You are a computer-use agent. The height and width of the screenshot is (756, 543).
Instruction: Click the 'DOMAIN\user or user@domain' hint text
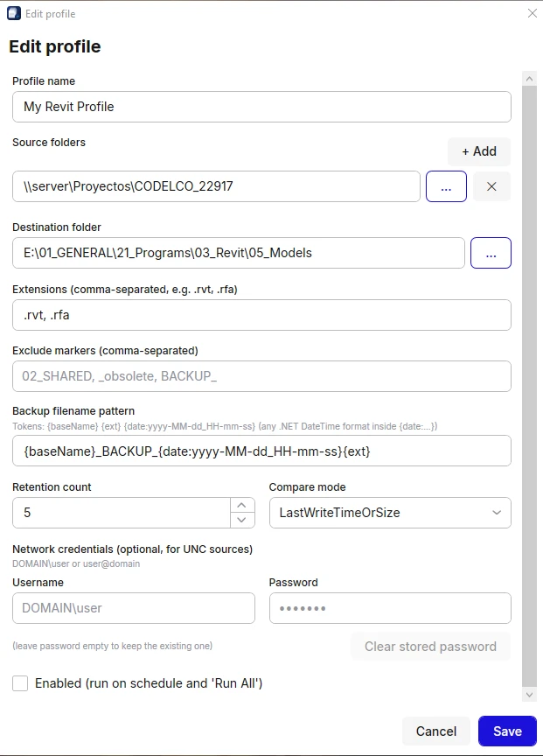(76, 563)
